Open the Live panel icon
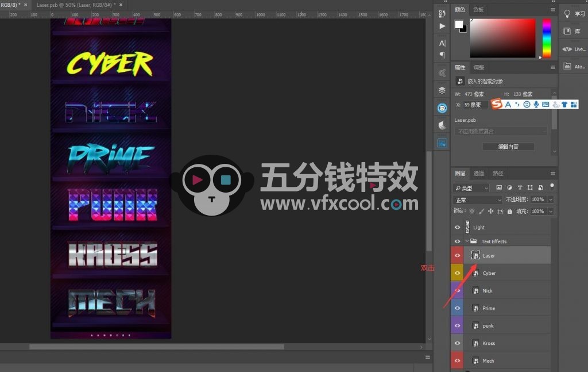Screen dimensions: 588x372 567,49
